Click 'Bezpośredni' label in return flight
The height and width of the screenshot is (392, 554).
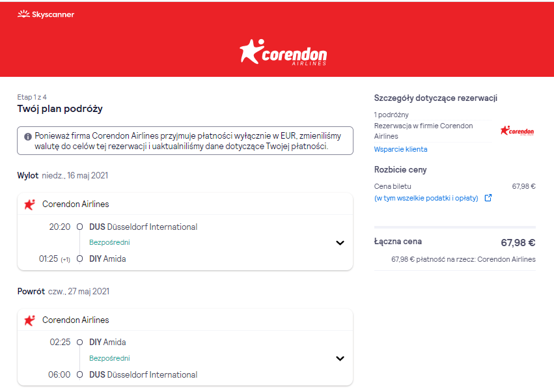[109, 358]
